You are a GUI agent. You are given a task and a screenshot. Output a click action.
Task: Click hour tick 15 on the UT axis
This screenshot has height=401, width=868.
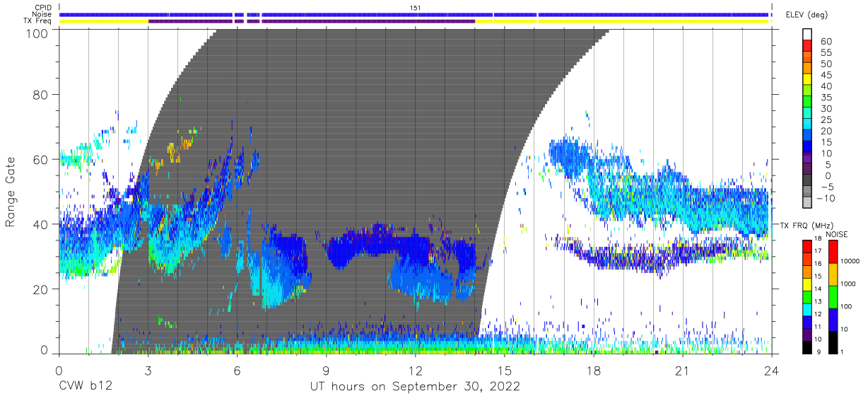[505, 370]
